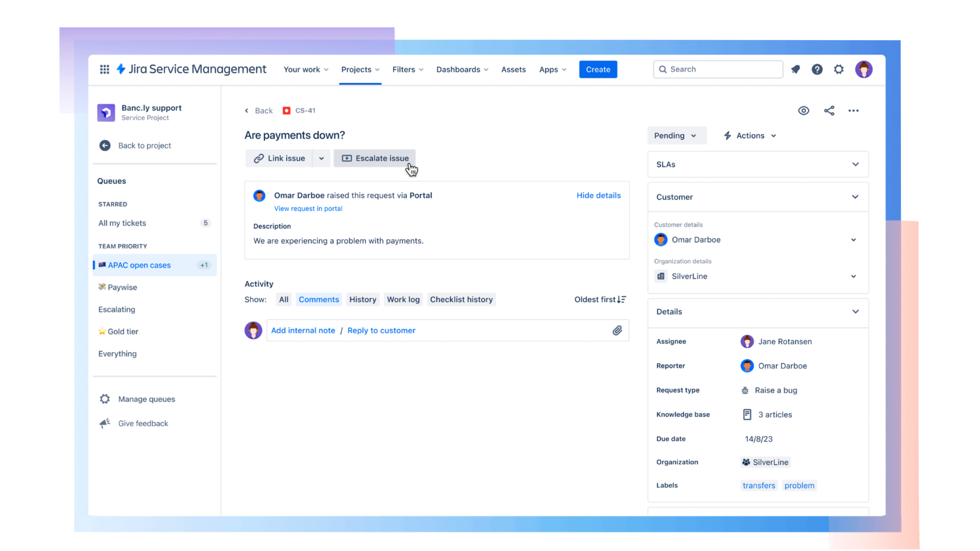Click the settings gear icon in top nav
This screenshot has height=551, width=980.
coord(839,69)
